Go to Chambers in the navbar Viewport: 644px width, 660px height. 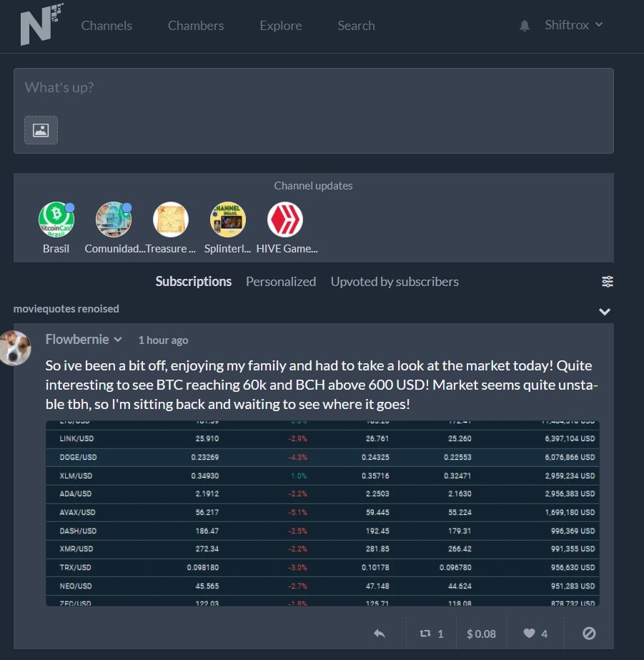point(196,26)
